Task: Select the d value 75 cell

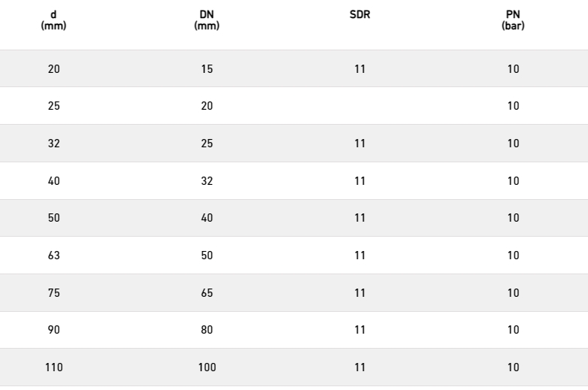Action: coord(53,292)
